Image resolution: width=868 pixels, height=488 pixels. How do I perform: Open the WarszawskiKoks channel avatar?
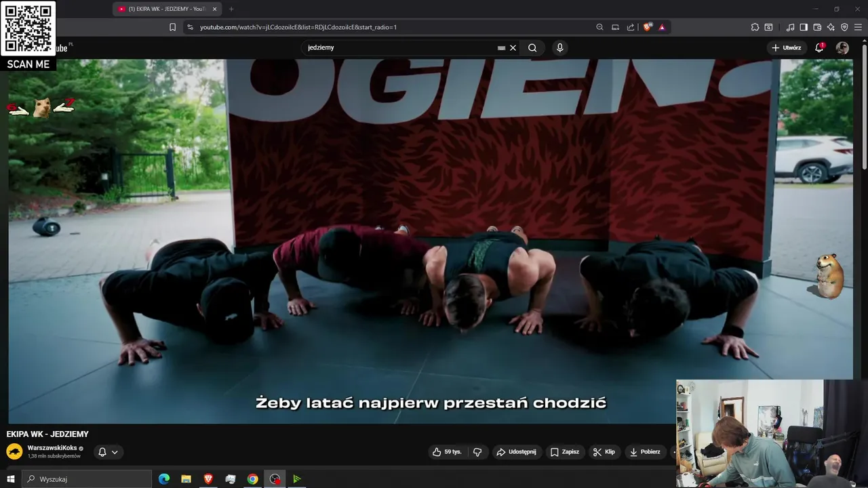click(x=14, y=451)
